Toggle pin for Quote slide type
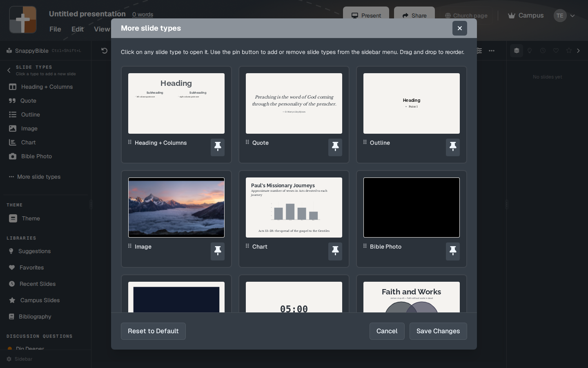Image resolution: width=588 pixels, height=368 pixels. [335, 147]
